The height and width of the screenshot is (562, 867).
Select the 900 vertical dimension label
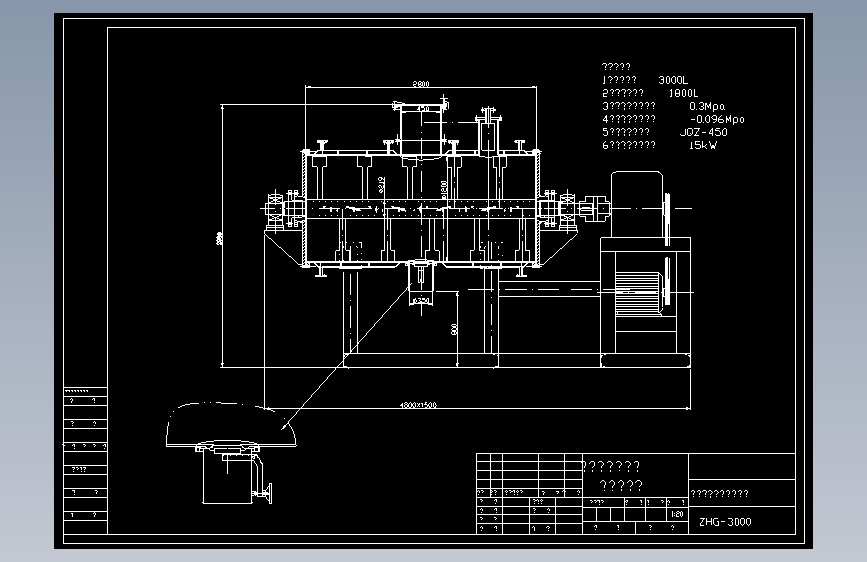click(453, 329)
